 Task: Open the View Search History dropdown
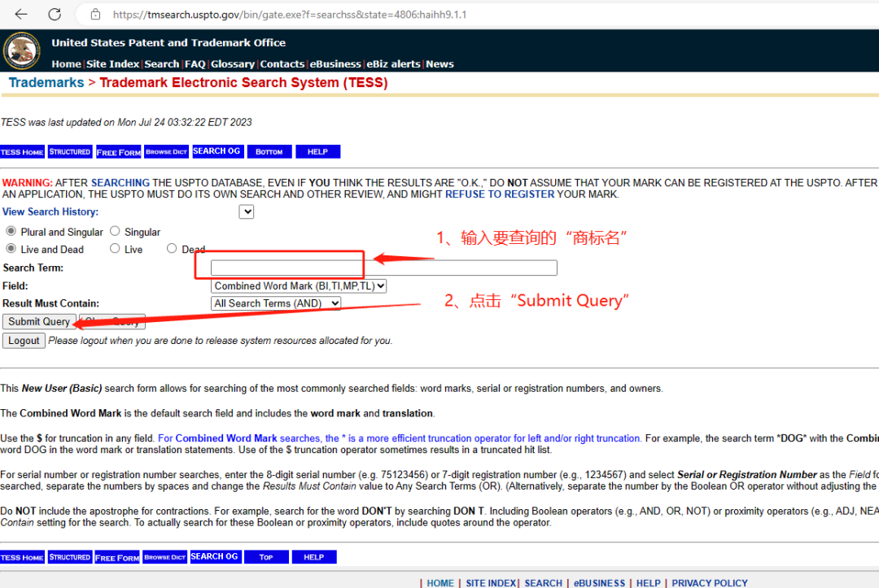point(247,212)
